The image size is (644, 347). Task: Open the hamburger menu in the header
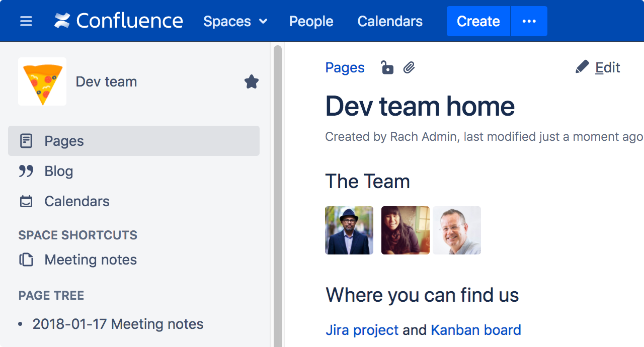coord(26,21)
